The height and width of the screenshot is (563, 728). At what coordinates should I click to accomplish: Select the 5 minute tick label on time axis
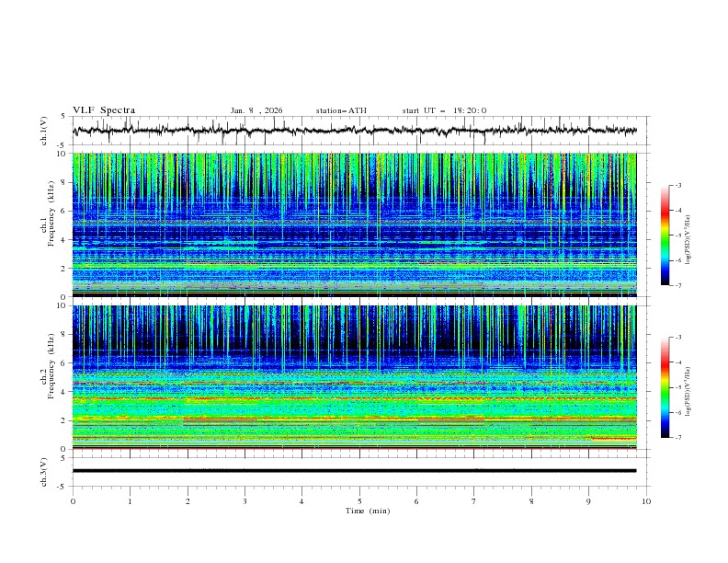pos(359,500)
